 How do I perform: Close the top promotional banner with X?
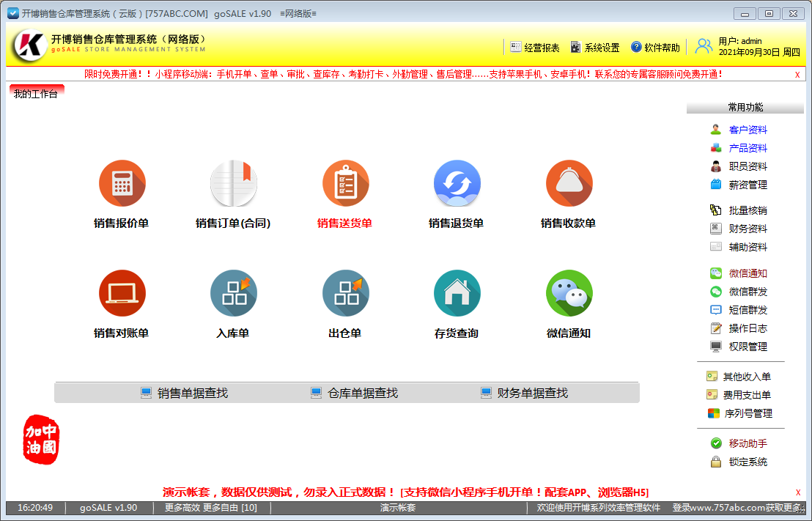click(799, 74)
